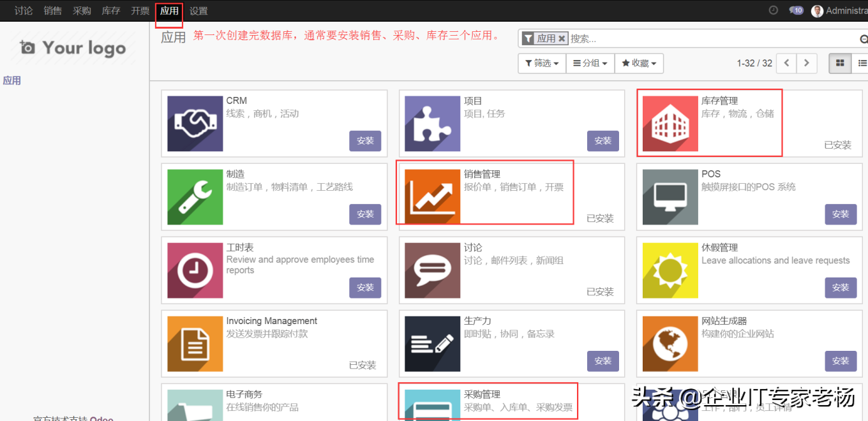This screenshot has height=421, width=868.
Task: Open the 生产力 note-and-pencil icon
Action: [433, 344]
